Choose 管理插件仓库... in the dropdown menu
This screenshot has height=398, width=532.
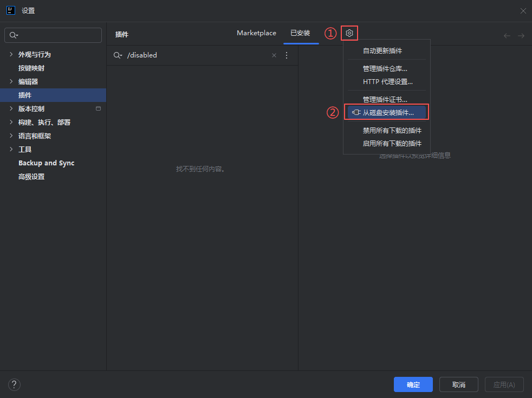click(385, 68)
